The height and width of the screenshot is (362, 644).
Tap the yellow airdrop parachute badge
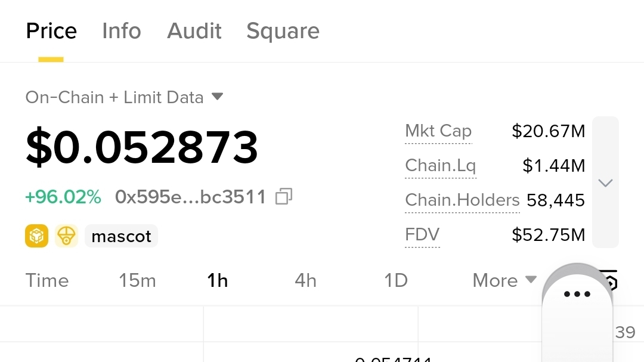(66, 236)
